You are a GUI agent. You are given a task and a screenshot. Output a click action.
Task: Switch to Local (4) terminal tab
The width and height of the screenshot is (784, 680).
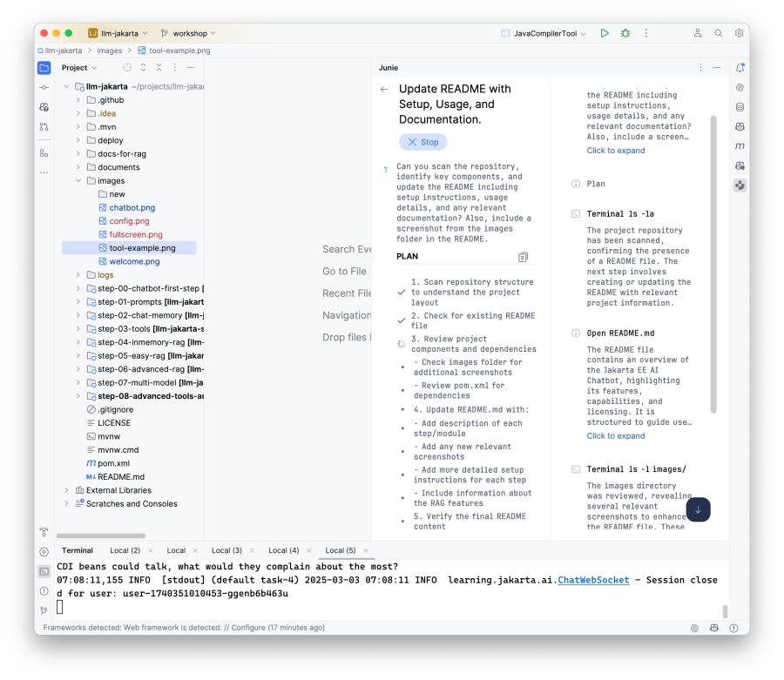(x=283, y=550)
